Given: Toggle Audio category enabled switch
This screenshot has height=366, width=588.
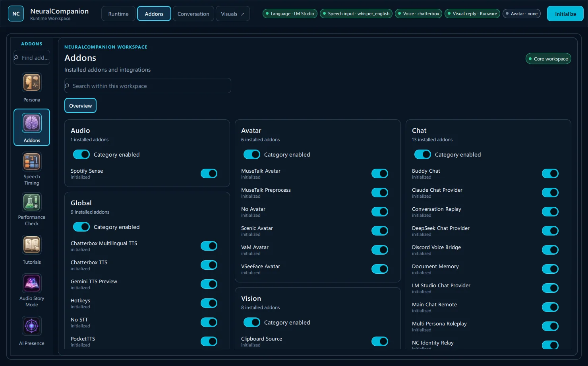Looking at the screenshot, I should coord(81,154).
